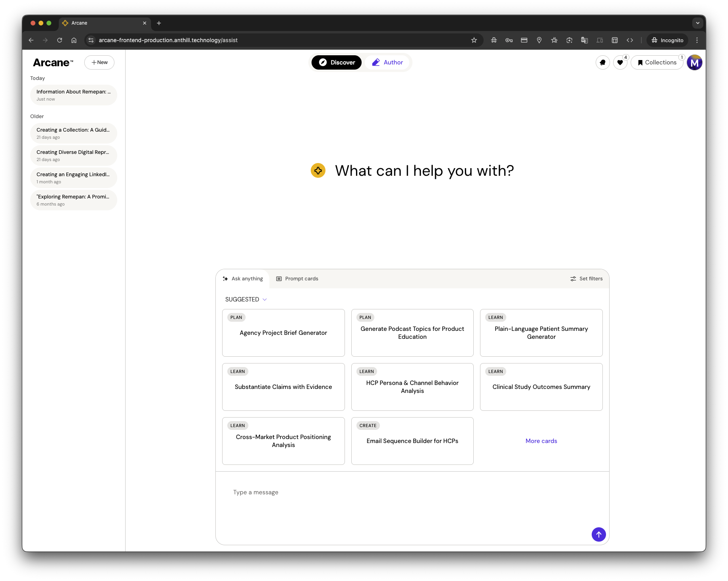This screenshot has height=581, width=728.
Task: Switch to Discover mode
Action: click(336, 62)
